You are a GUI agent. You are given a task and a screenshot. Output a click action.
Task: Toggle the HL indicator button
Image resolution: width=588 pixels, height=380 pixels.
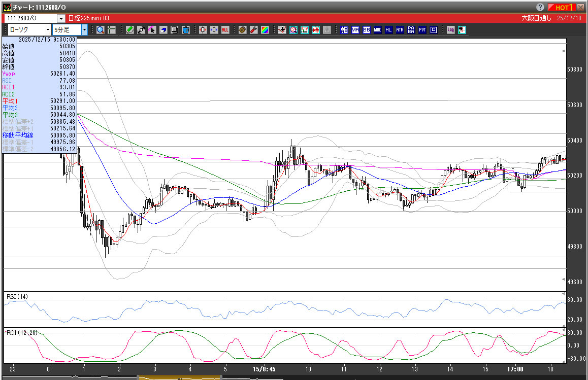click(388, 30)
